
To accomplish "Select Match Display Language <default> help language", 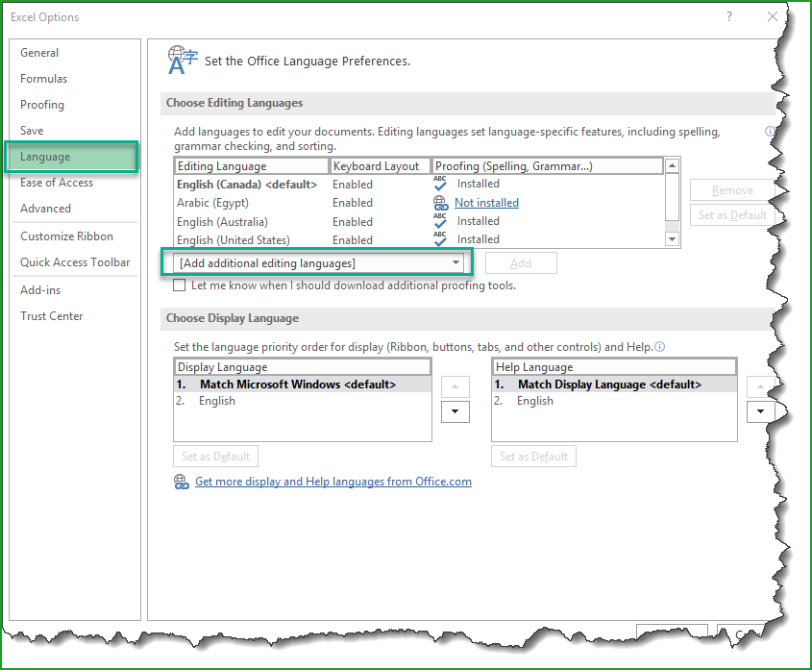I will (x=614, y=384).
